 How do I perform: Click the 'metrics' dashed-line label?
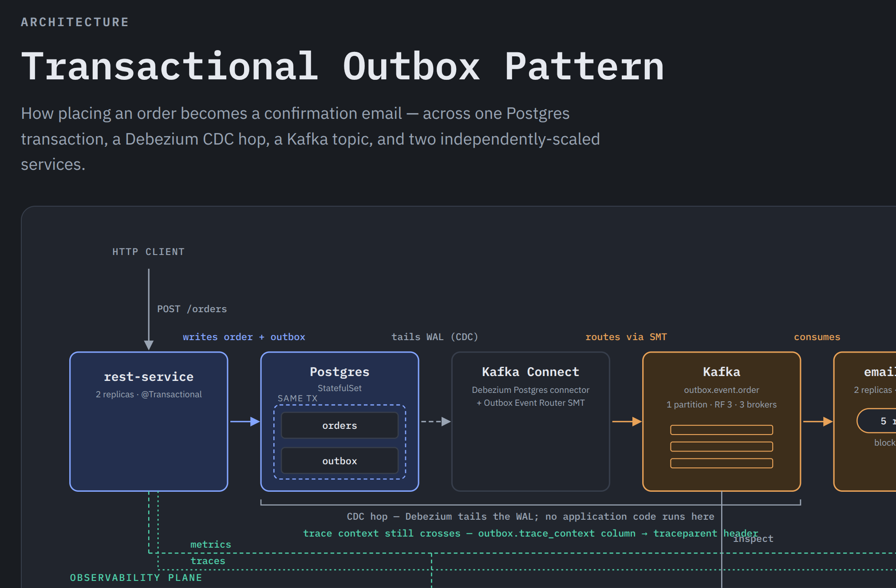[210, 545]
